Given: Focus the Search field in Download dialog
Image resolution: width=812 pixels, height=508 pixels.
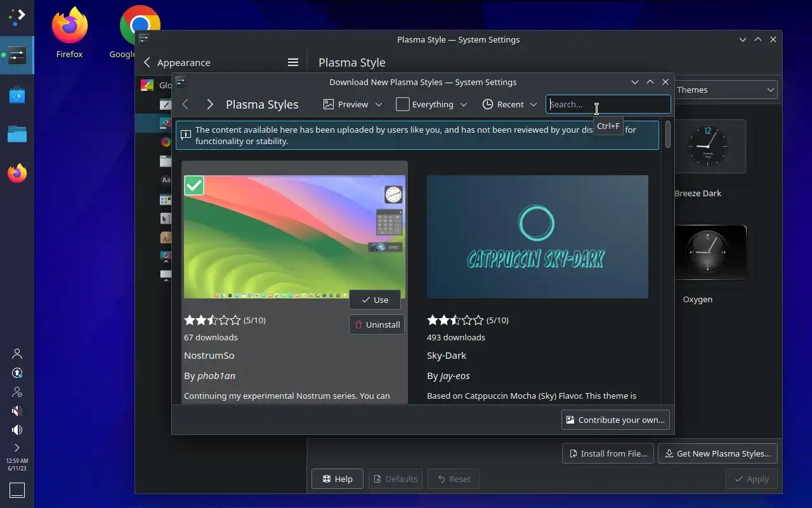Looking at the screenshot, I should [608, 104].
